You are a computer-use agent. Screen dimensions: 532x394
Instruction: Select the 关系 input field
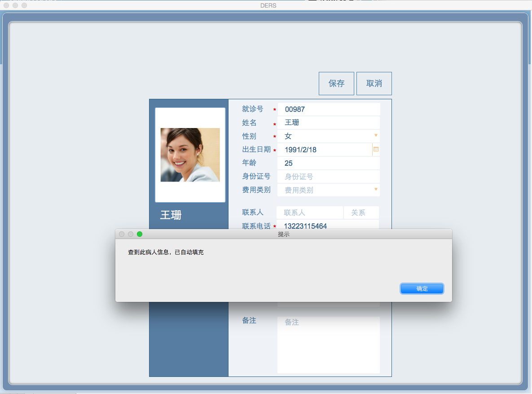click(361, 212)
